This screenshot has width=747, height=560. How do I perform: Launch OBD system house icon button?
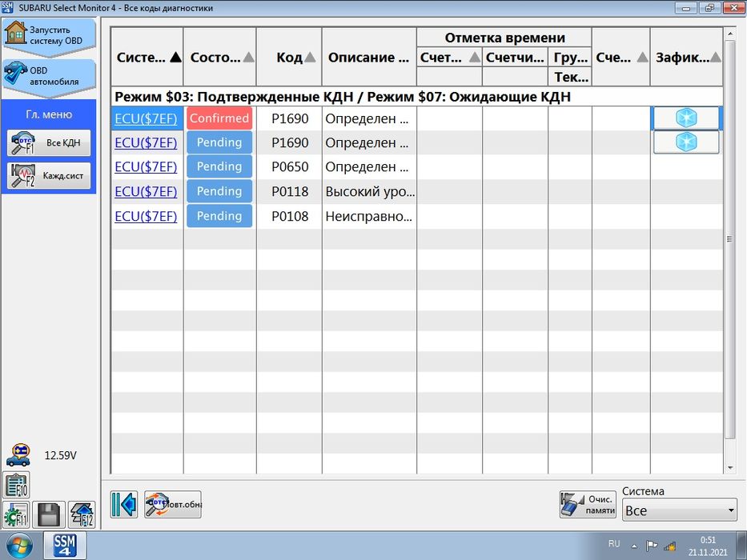coord(49,36)
